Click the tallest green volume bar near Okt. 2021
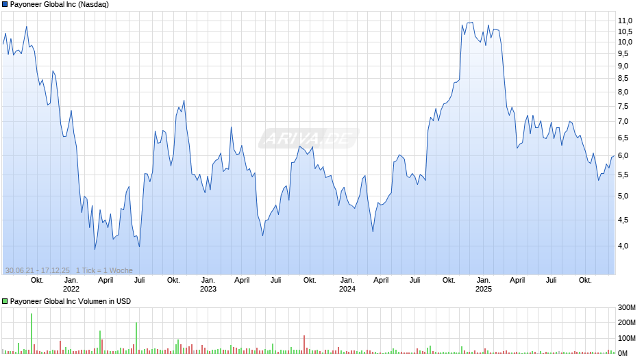Image resolution: width=644 pixels, height=360 pixels. 32,333
